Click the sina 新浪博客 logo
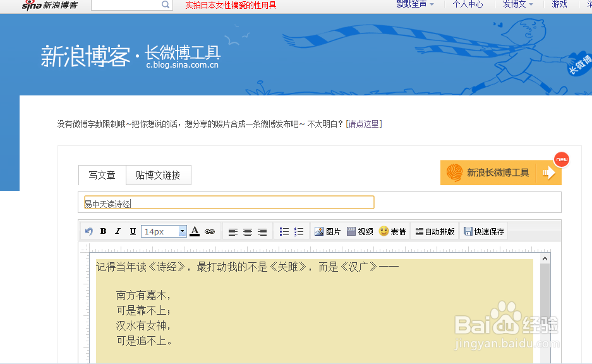The height and width of the screenshot is (364, 592). point(50,5)
